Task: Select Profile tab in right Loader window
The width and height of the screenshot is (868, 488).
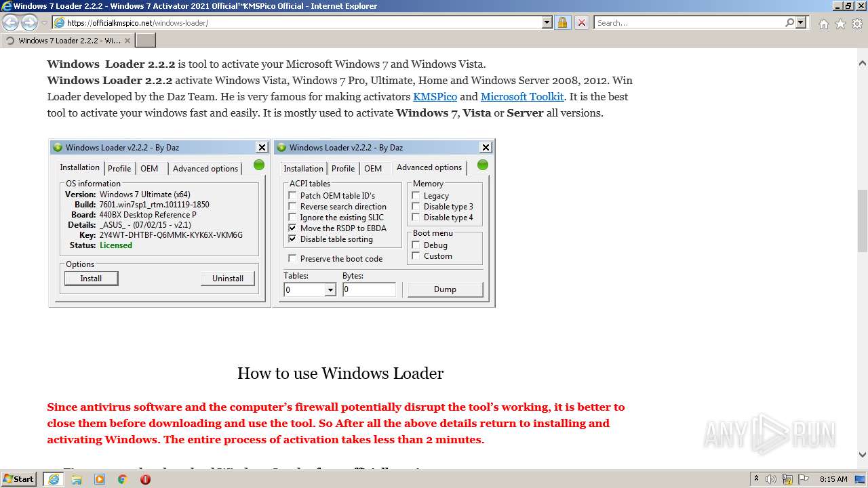Action: 343,169
